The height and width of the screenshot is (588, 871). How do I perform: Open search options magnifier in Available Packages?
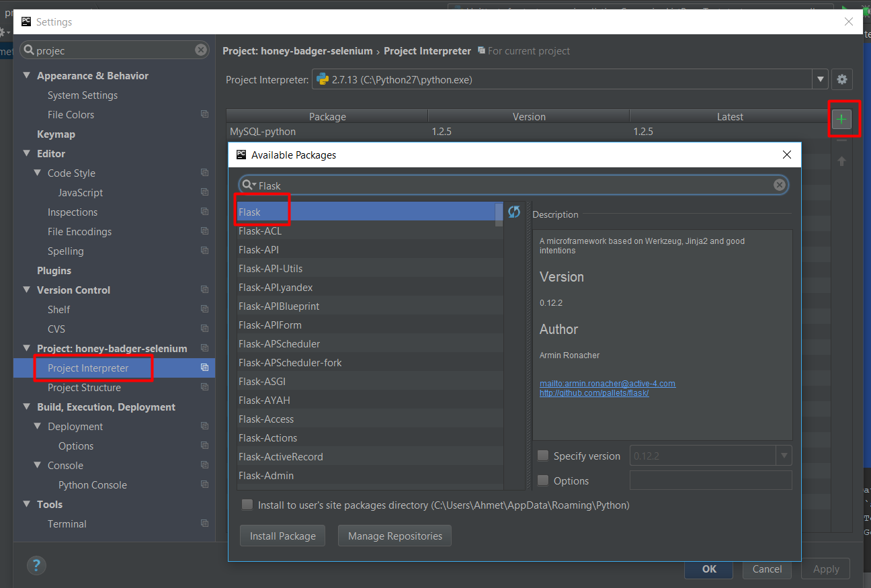pyautogui.click(x=249, y=185)
